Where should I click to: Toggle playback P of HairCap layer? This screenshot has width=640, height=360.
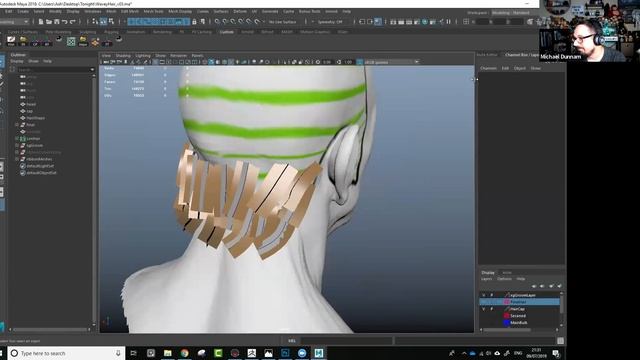(491, 309)
